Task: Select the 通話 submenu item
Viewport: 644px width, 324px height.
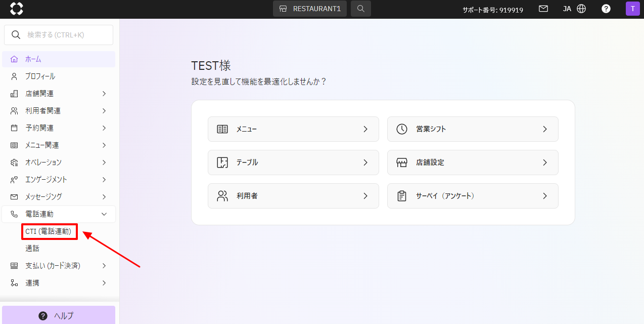Action: tap(32, 249)
